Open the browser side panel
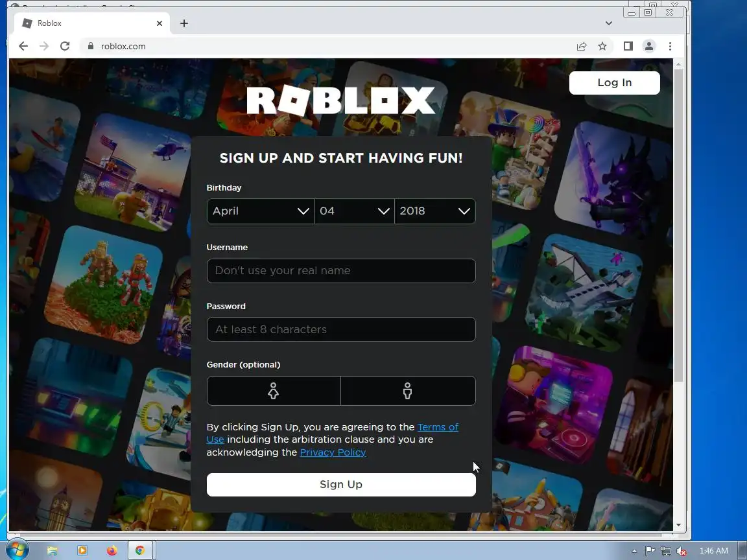747x560 pixels. tap(628, 46)
